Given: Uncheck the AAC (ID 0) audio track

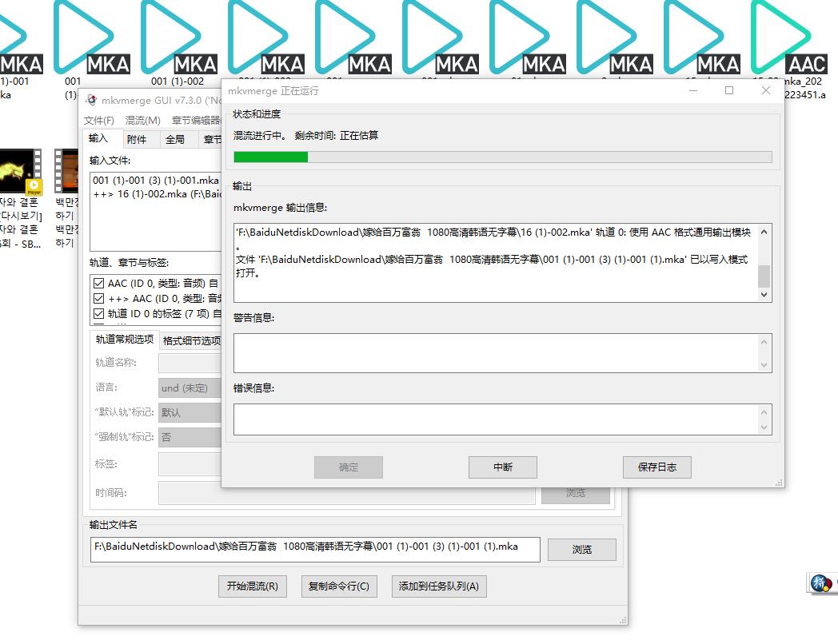Looking at the screenshot, I should tap(98, 282).
